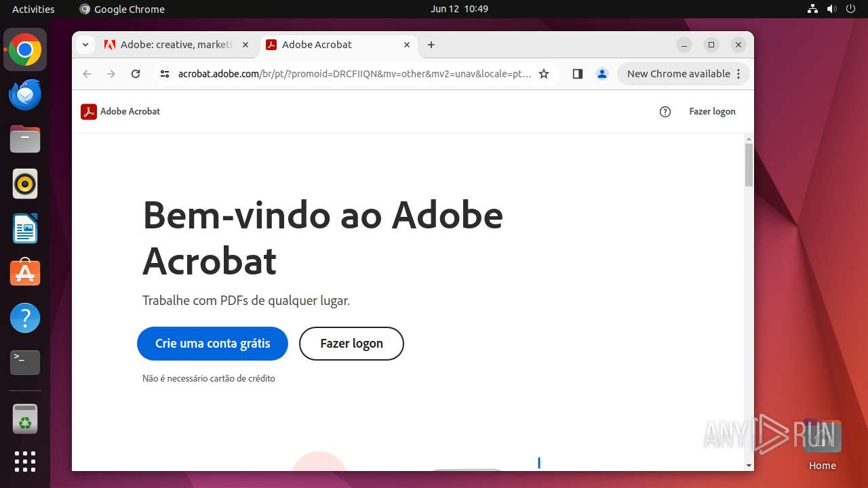This screenshot has height=488, width=868.
Task: Switch to Adobe creative marketing tab
Action: [x=177, y=45]
